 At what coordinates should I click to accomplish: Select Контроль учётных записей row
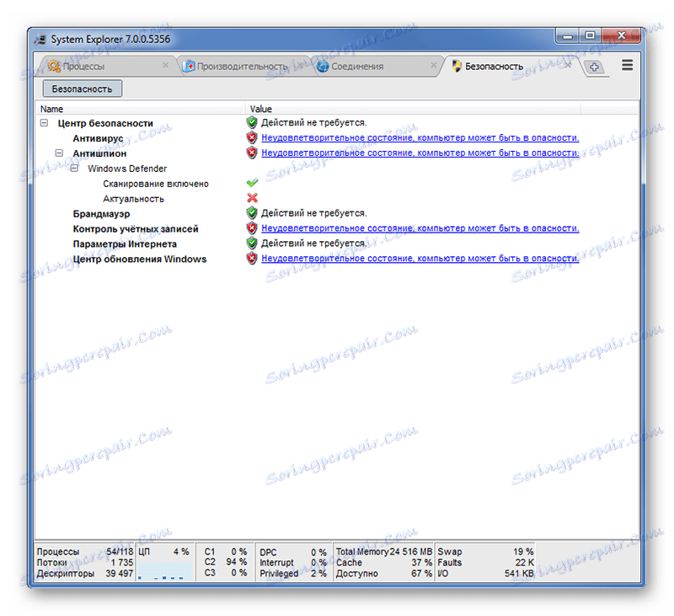336,228
